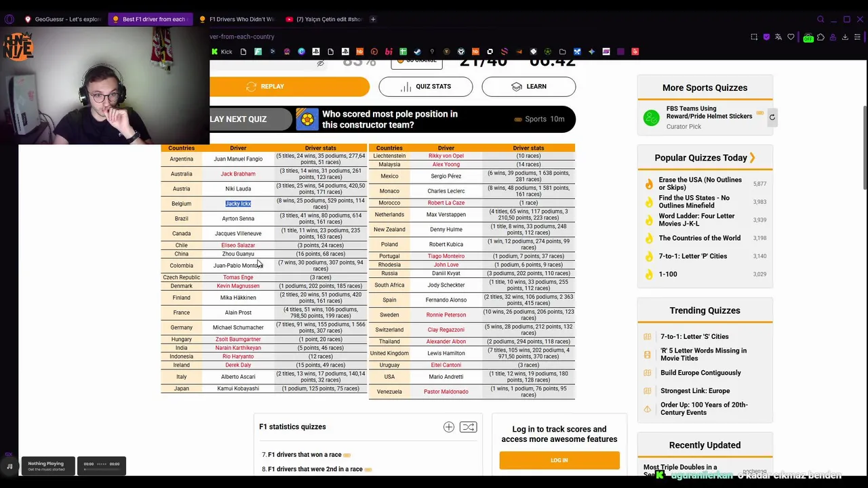Open Erase the USA quiz link
Screen dimensions: 868x488
[701, 184]
